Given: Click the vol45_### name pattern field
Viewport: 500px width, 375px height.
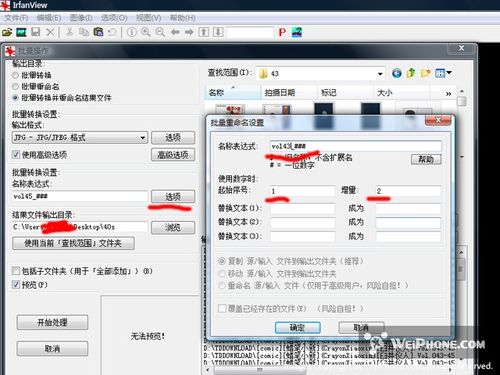Looking at the screenshot, I should point(80,196).
